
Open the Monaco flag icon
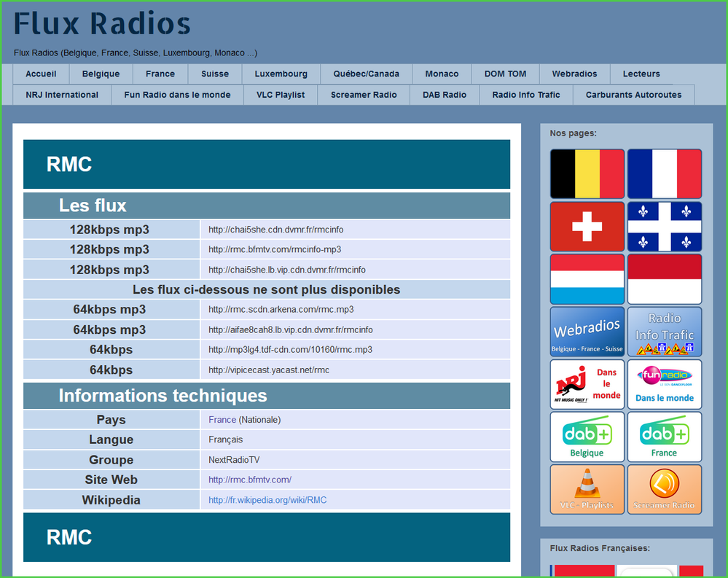tap(664, 279)
